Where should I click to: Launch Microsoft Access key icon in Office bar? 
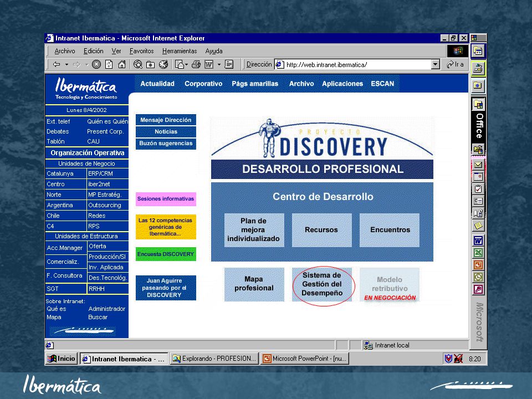point(478,289)
